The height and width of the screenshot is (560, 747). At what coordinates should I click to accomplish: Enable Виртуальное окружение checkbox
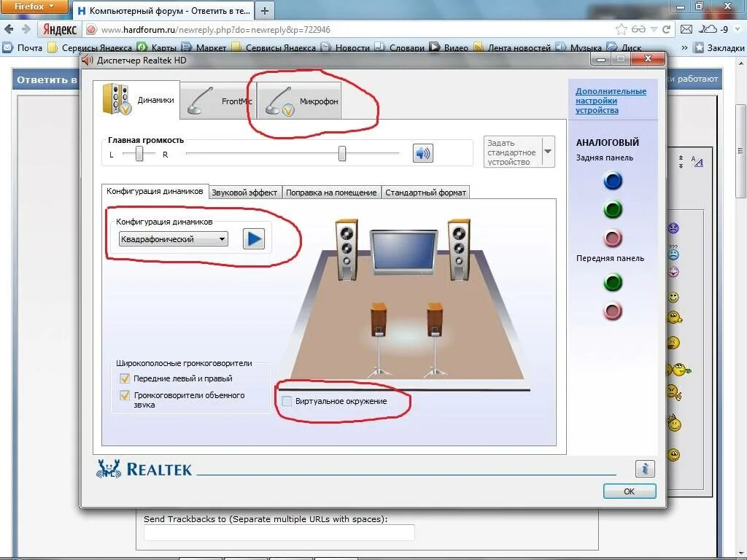[287, 401]
